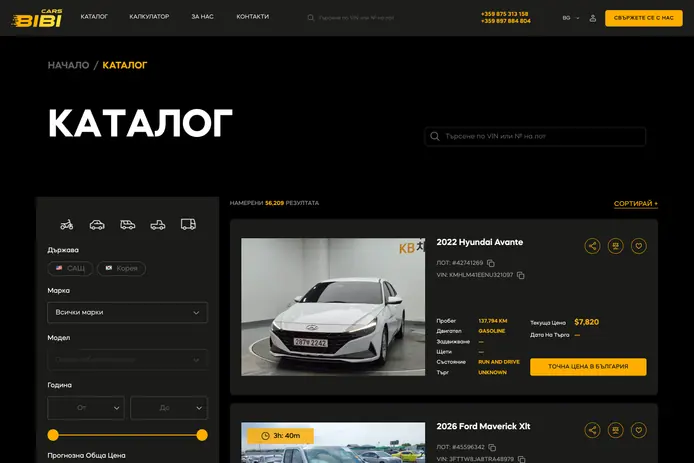Toggle the Корея country filter

pos(121,268)
